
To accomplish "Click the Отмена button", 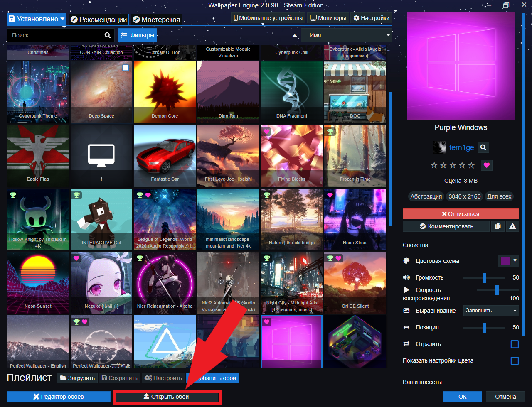I will click(x=505, y=397).
